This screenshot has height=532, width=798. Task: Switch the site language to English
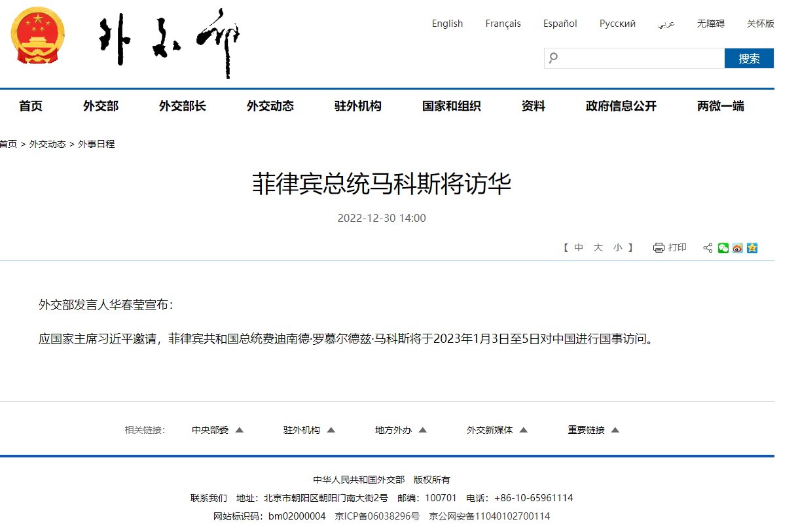447,24
